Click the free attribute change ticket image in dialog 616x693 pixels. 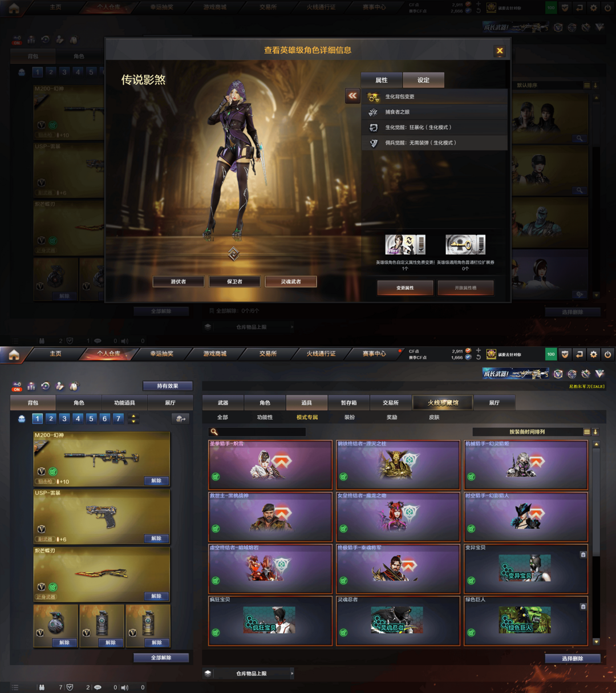click(x=405, y=244)
